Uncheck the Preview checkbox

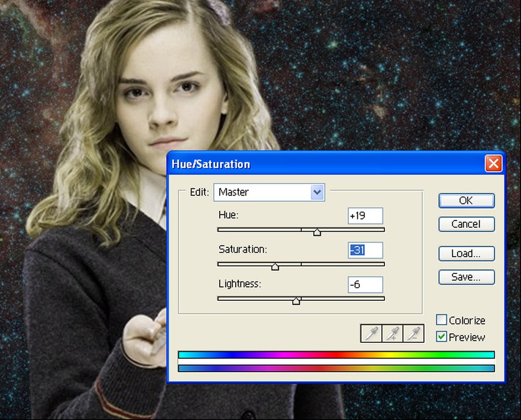(441, 336)
